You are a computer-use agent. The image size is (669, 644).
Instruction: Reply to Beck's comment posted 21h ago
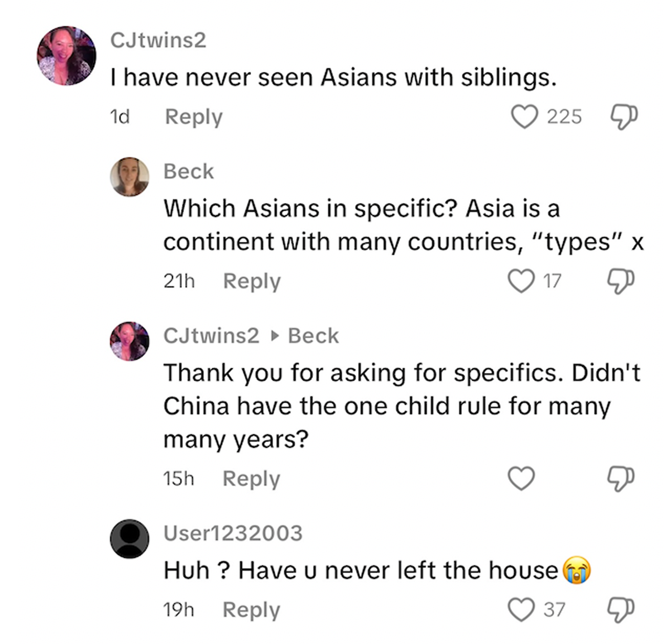point(252,281)
